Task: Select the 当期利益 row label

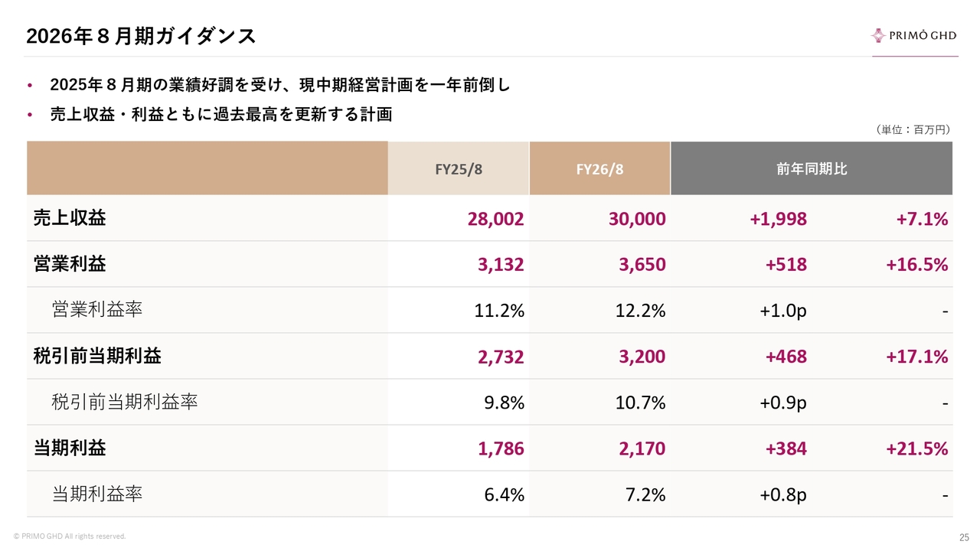Action: tap(70, 448)
